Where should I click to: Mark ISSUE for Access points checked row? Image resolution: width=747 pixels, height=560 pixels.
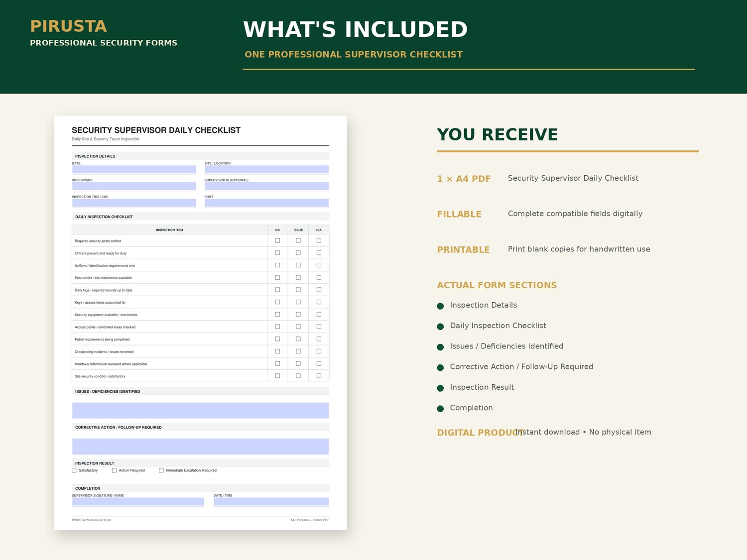pyautogui.click(x=298, y=327)
